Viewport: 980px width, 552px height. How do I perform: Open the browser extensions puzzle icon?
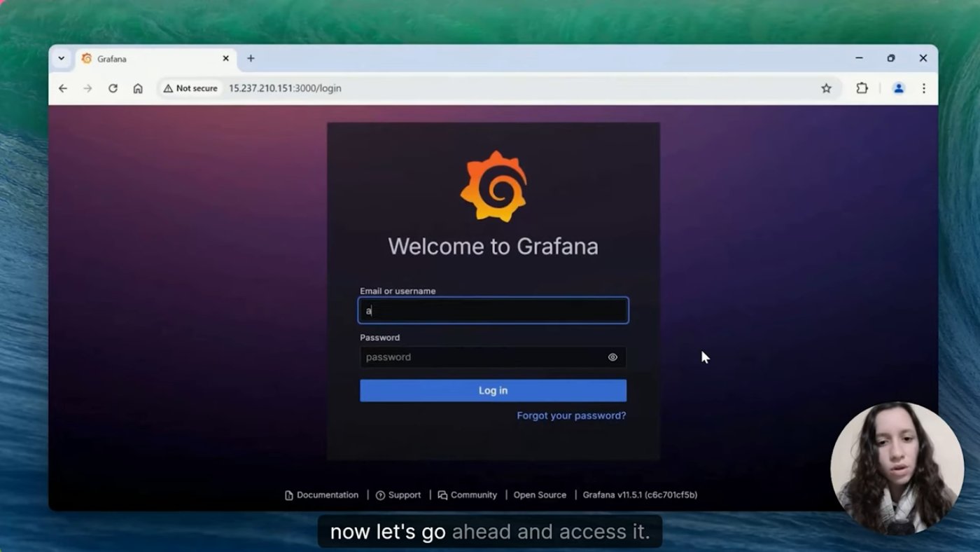(862, 88)
